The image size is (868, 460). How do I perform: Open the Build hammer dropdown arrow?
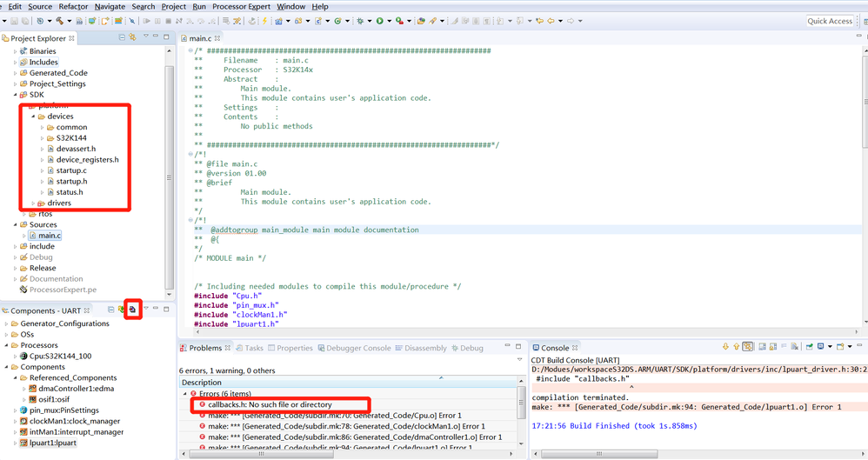point(70,21)
